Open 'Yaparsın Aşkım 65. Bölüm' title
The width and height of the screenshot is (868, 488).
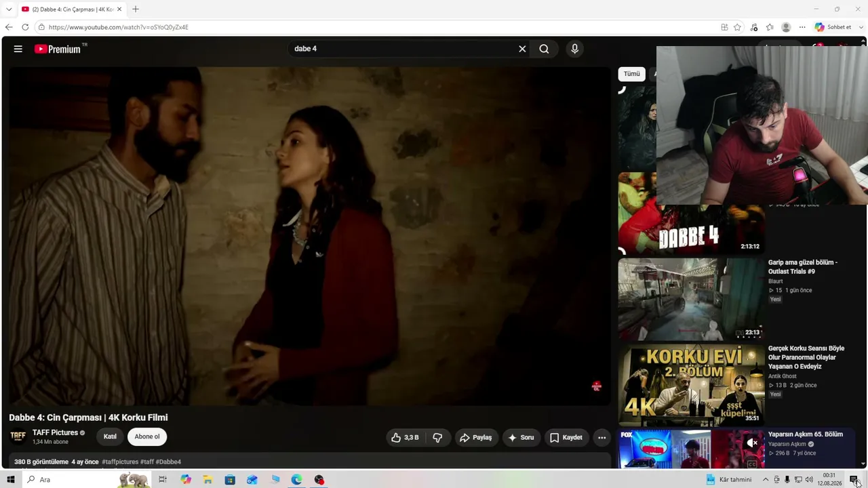(806, 434)
